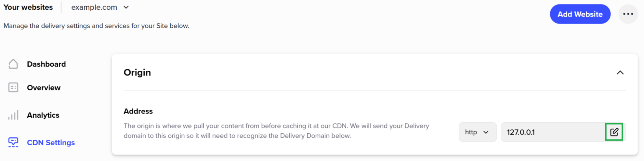This screenshot has height=161, width=644.
Task: Click the arrow inside the http dropdown
Action: (x=486, y=132)
